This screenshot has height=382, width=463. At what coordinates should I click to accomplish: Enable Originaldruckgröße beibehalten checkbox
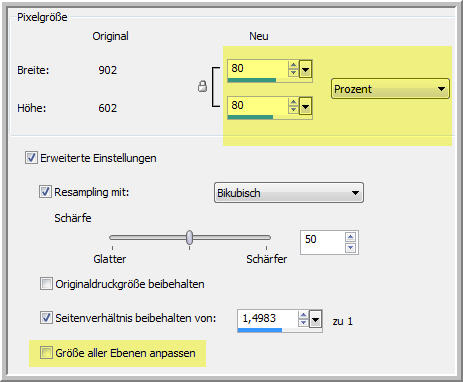(x=46, y=284)
